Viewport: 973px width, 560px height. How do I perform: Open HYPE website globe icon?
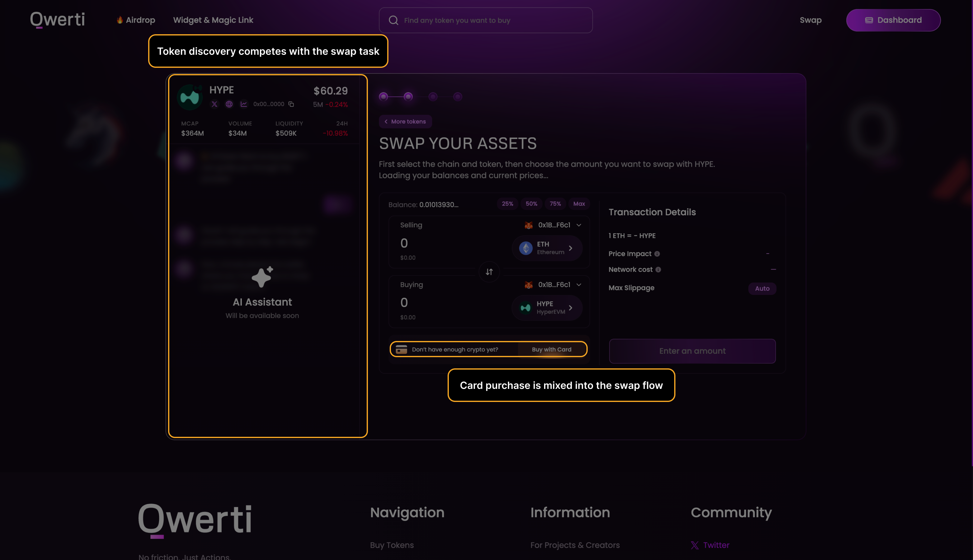229,104
